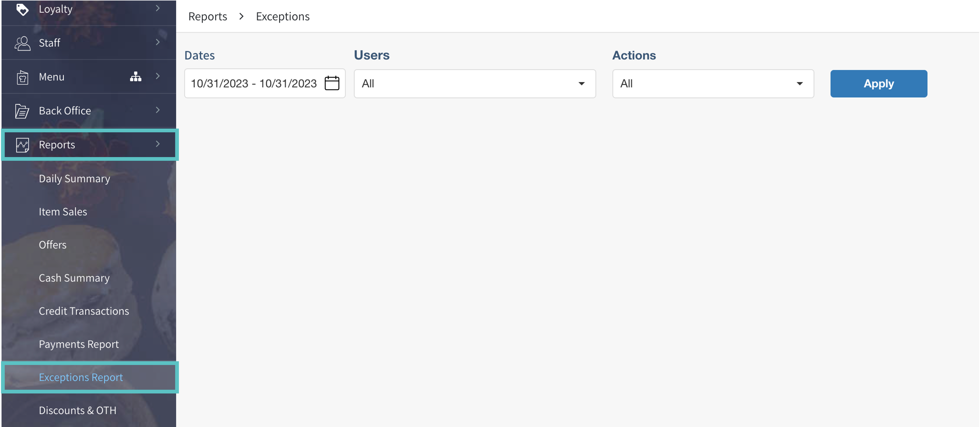The image size is (980, 427).
Task: Click the date range input field
Action: [x=253, y=84]
